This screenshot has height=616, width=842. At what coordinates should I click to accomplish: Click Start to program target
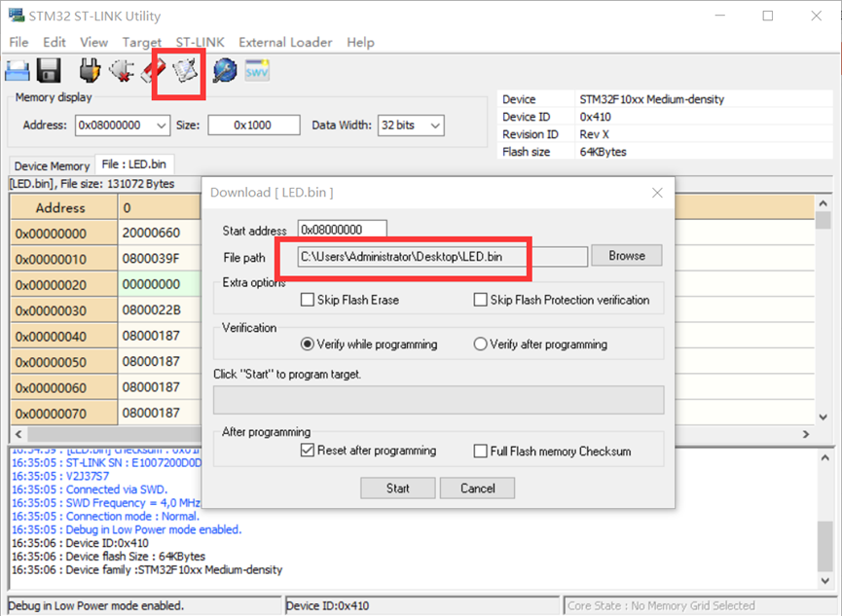pyautogui.click(x=397, y=489)
